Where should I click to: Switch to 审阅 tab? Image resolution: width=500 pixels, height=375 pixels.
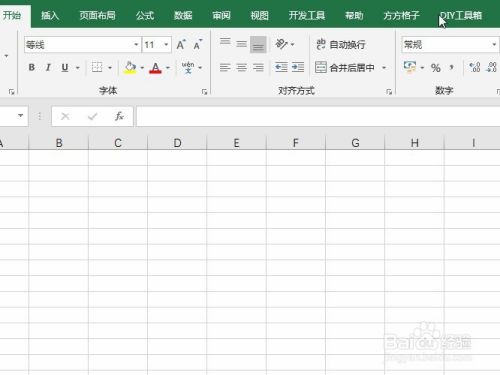pyautogui.click(x=221, y=15)
